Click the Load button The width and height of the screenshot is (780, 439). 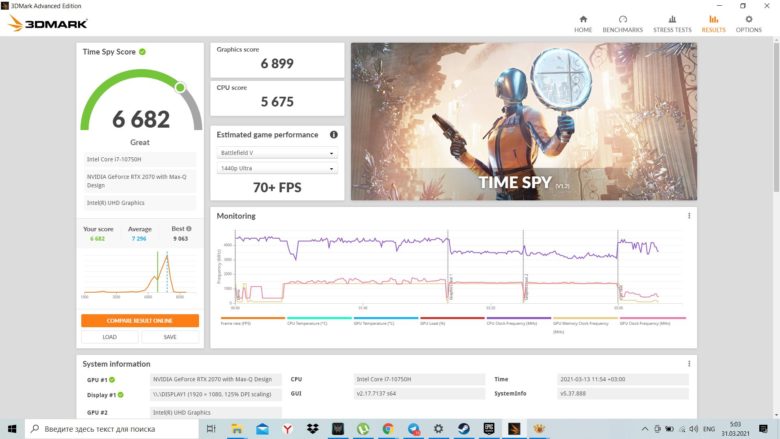110,337
